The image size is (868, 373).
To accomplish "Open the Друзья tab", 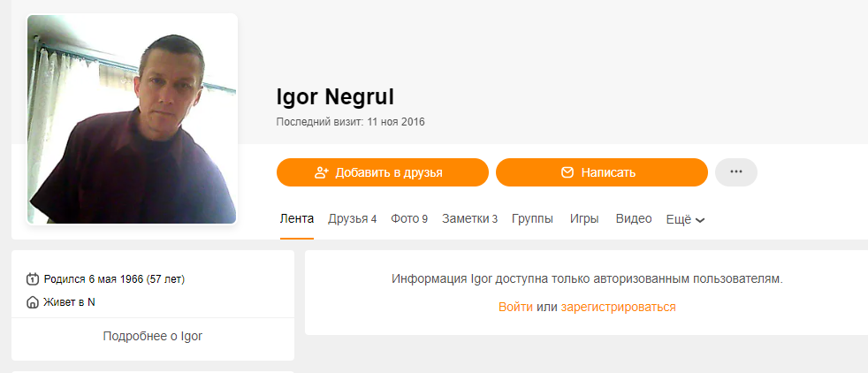I will [352, 218].
